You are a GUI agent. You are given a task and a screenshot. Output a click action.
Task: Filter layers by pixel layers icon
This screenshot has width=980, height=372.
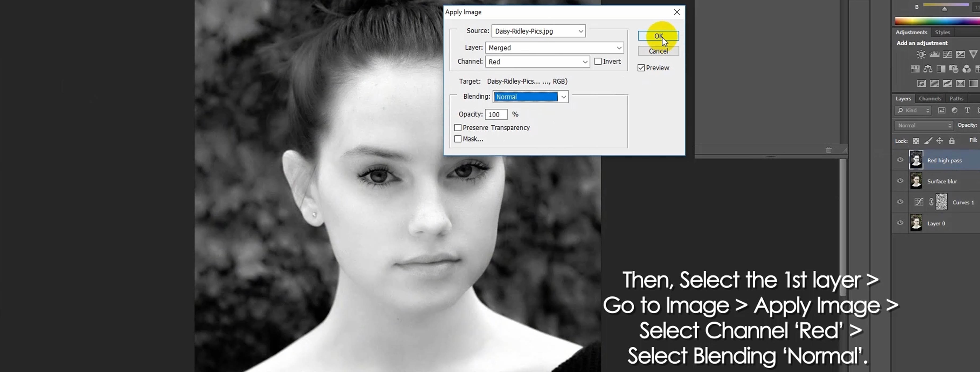point(942,111)
